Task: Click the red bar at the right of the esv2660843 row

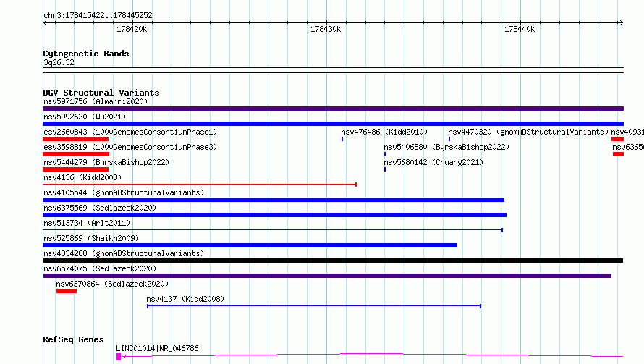Action: coord(617,139)
